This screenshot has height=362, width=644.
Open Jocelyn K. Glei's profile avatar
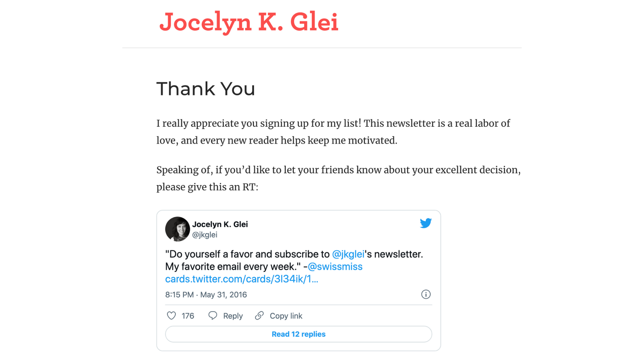[177, 229]
